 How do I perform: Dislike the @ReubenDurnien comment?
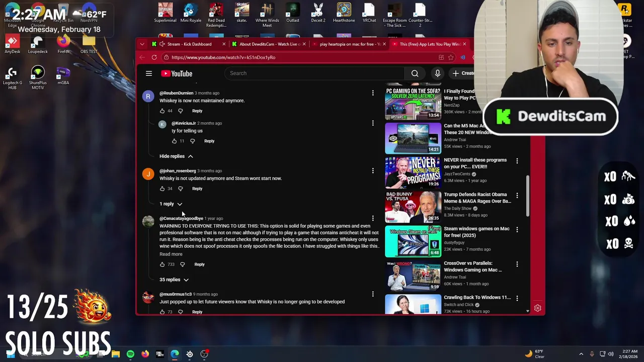pos(181,111)
